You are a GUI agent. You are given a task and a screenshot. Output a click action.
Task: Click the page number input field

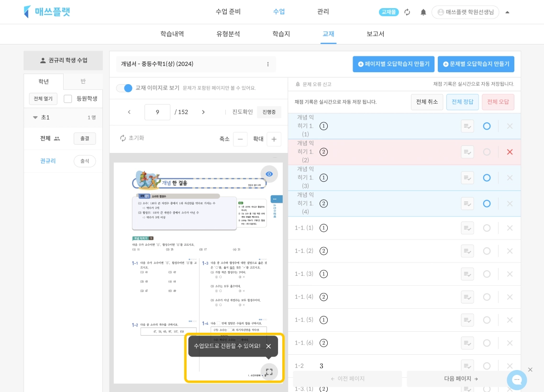(157, 112)
